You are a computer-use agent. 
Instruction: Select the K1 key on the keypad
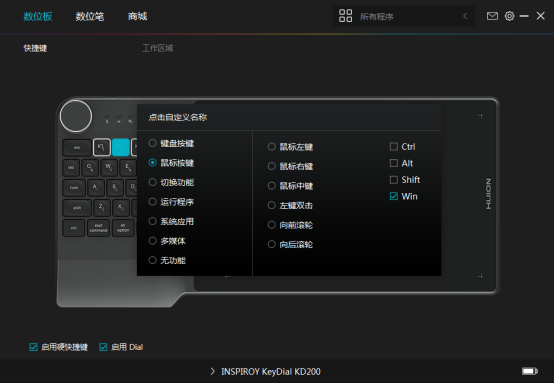click(x=102, y=147)
